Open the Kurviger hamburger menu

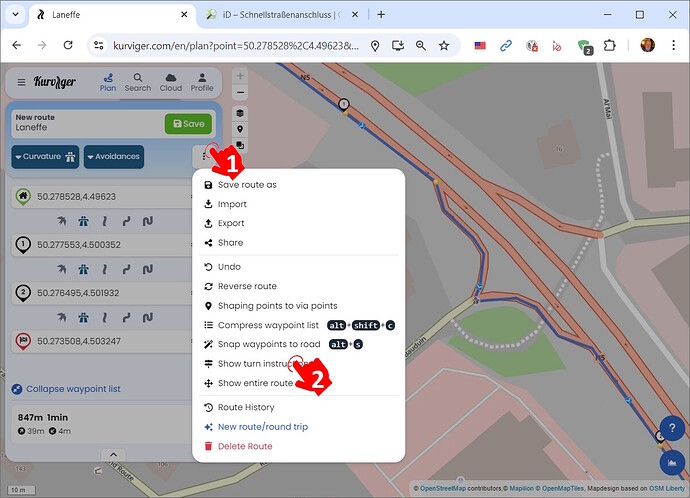21,82
